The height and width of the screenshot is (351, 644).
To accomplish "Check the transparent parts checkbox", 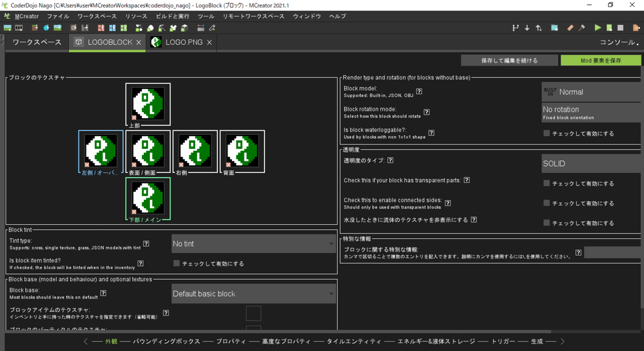I will tap(546, 183).
